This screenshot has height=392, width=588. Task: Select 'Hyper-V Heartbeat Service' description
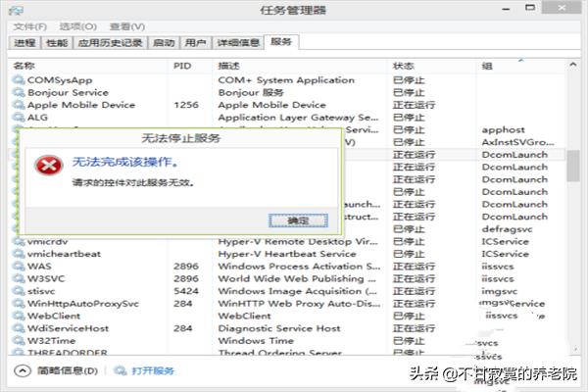(287, 254)
